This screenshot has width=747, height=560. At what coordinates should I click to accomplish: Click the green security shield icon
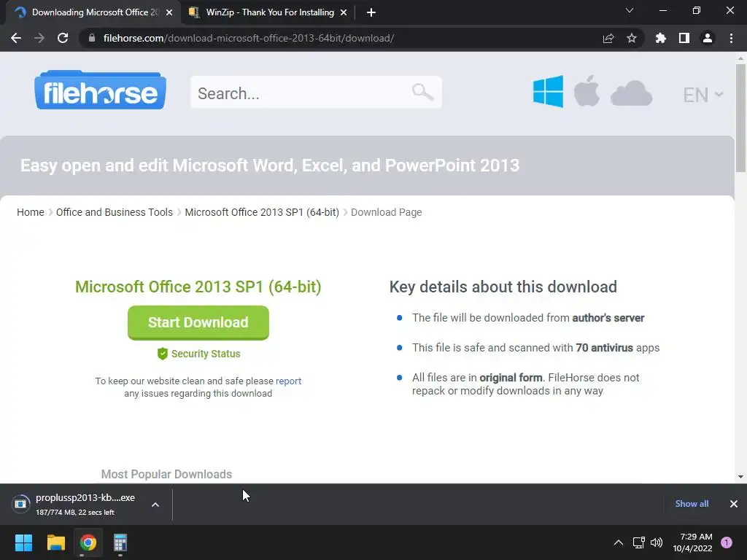point(163,354)
